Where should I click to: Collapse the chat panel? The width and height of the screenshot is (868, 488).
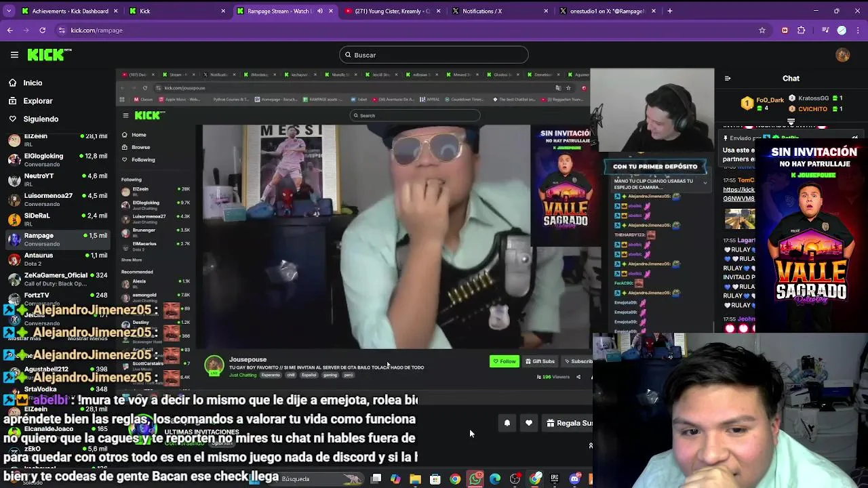tap(728, 79)
